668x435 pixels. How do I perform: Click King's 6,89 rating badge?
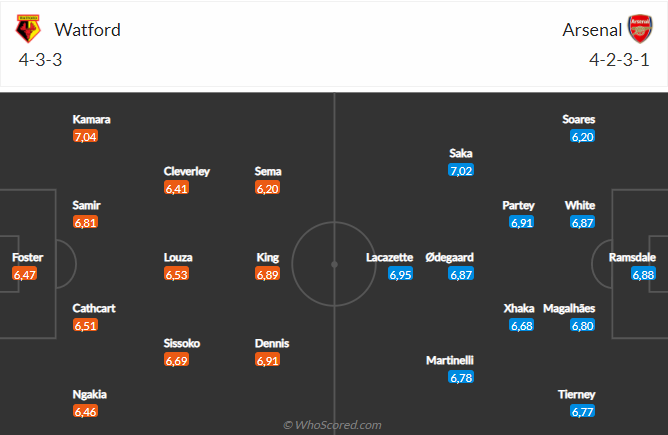click(x=268, y=274)
